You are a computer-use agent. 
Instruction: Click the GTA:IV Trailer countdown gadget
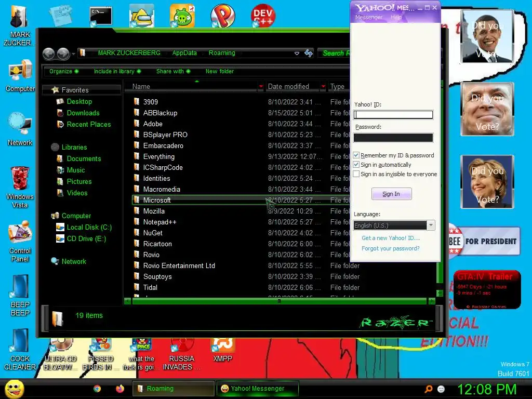(487, 289)
